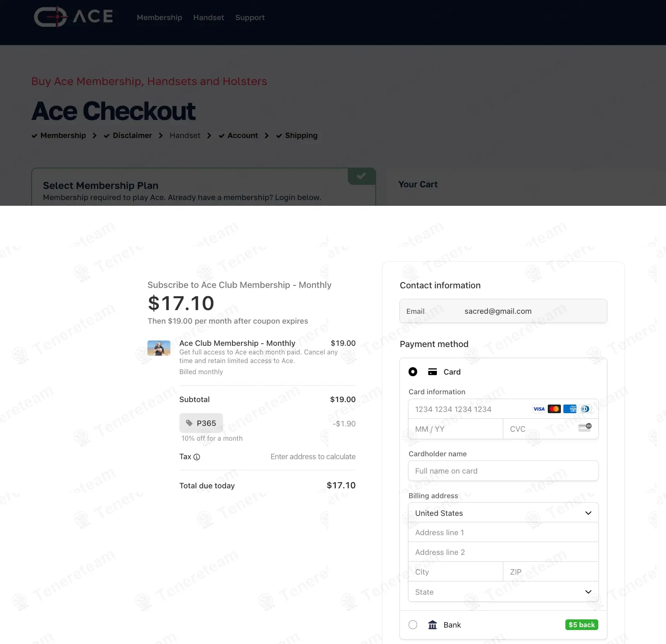Click the ZIP code field
The height and width of the screenshot is (644, 666).
[x=550, y=572]
